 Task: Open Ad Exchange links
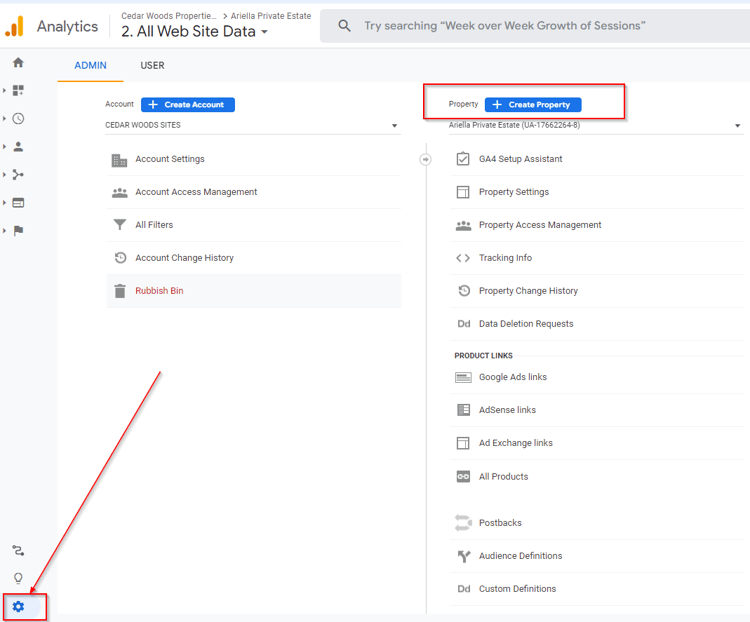click(597, 444)
